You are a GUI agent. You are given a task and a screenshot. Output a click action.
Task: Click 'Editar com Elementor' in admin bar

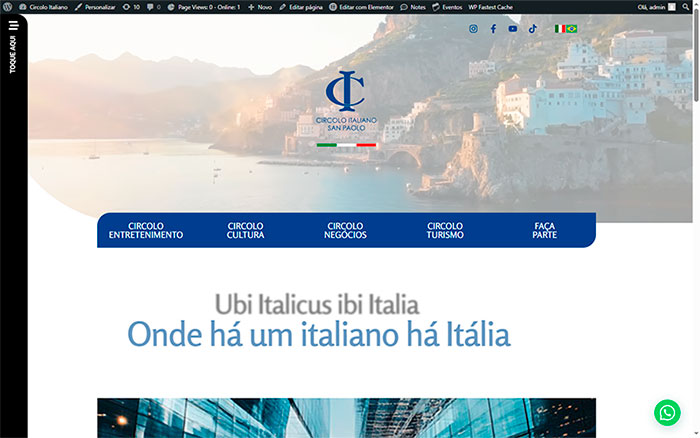[x=360, y=6]
